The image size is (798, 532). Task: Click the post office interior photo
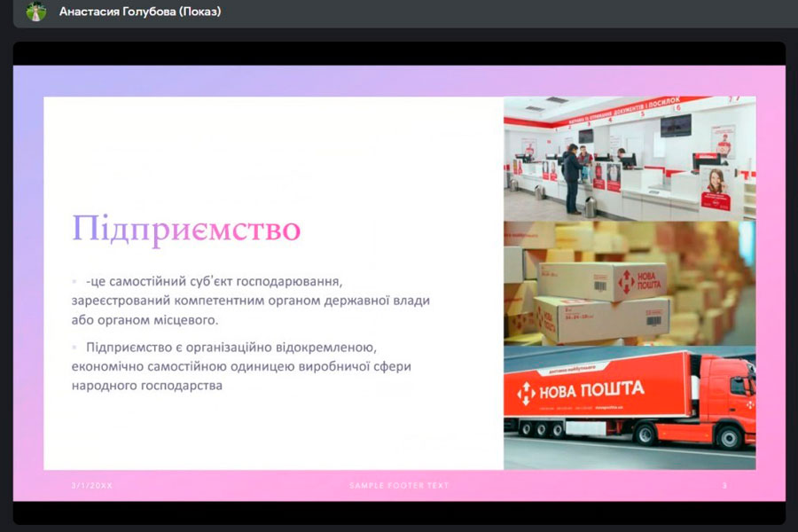click(x=630, y=159)
